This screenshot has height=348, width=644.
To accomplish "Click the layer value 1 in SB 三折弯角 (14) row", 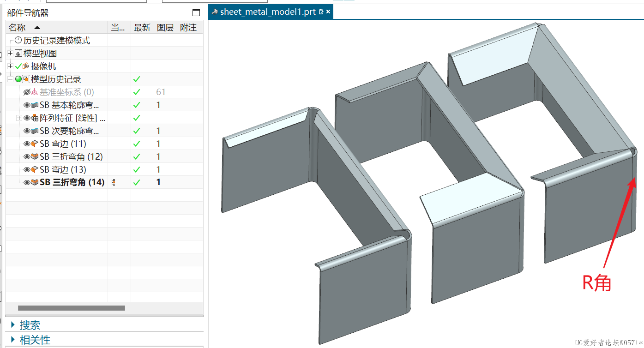I will [x=158, y=183].
